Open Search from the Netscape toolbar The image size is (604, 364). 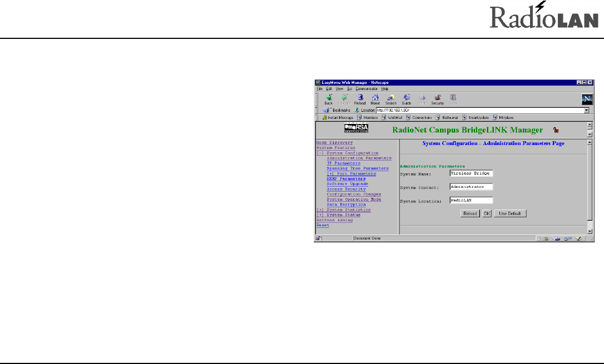[390, 99]
